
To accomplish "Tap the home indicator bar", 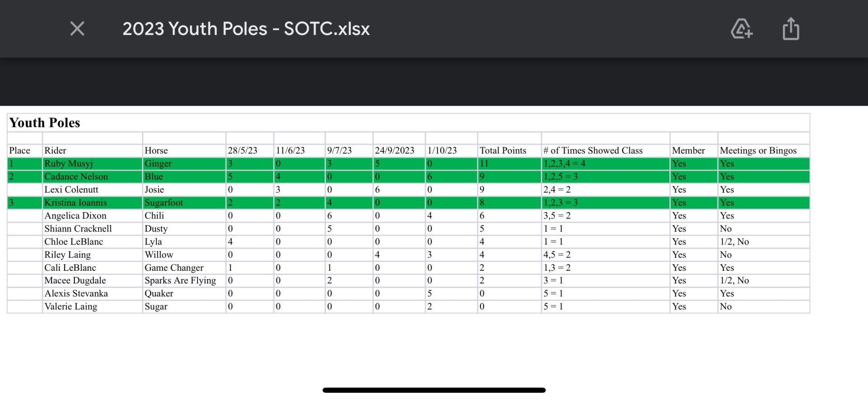I will point(434,390).
